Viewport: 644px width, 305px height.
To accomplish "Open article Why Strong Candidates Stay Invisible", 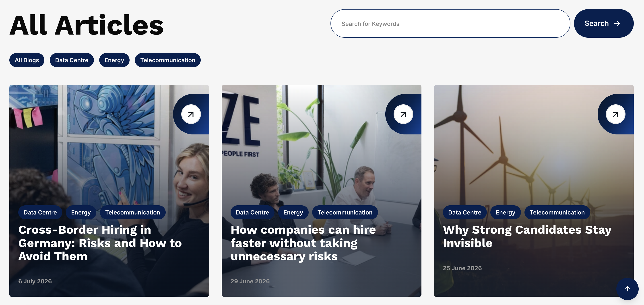I will point(527,236).
